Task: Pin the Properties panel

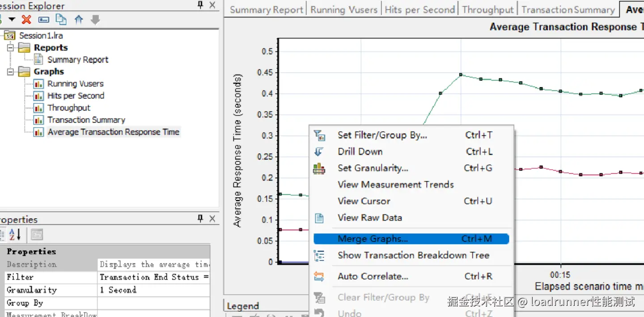Action: [200, 218]
